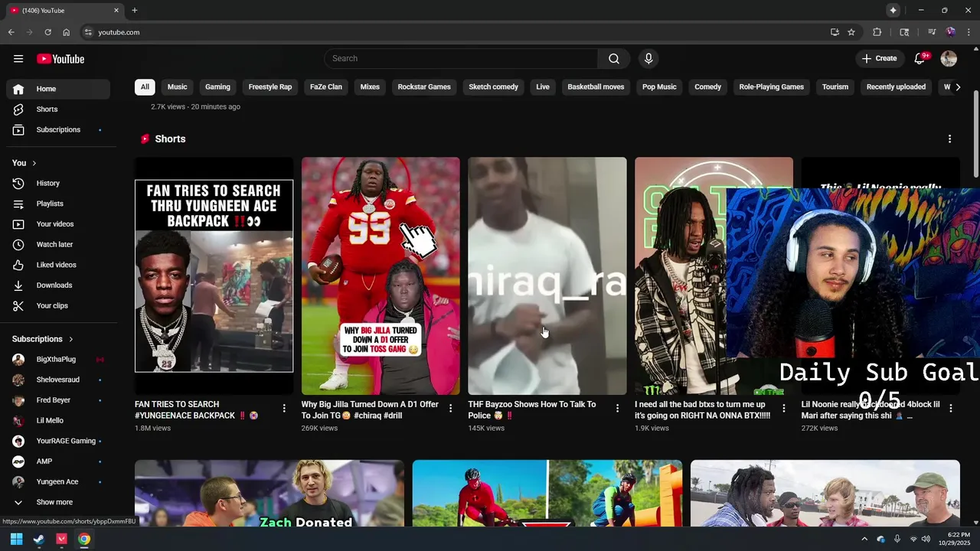Open the Fred Beyer channel
The image size is (980, 551).
tap(58, 400)
